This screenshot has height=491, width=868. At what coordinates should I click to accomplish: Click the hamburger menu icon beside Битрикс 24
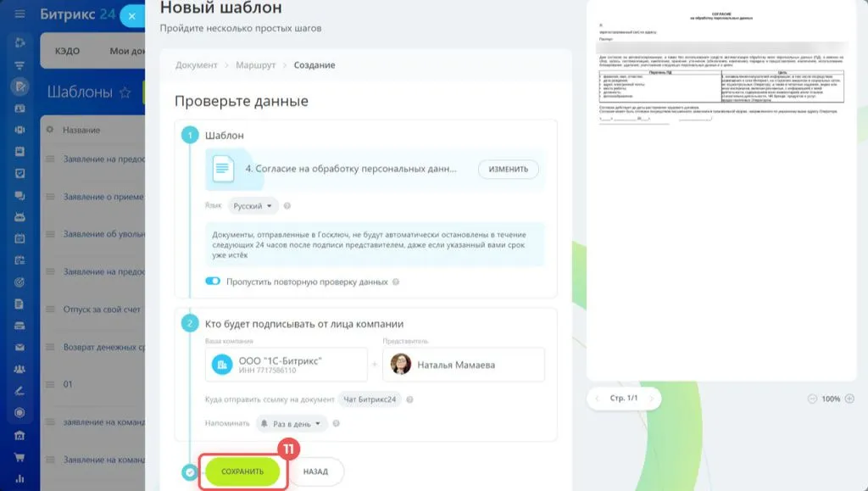(20, 14)
